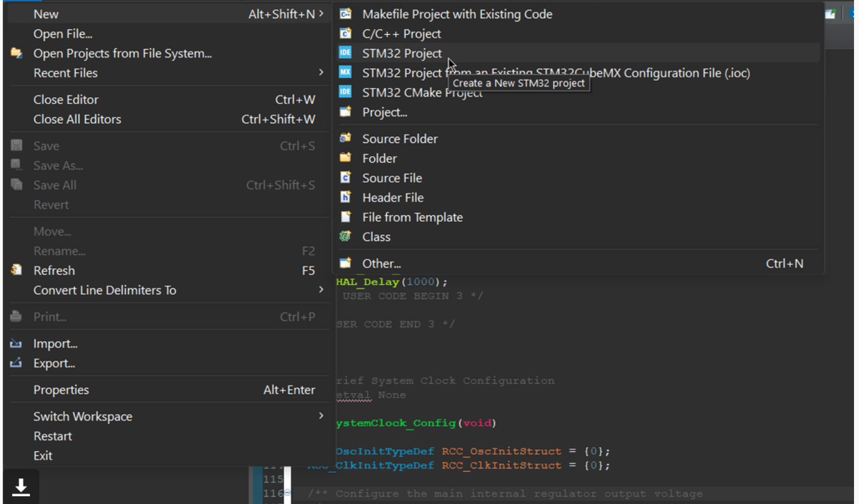Choose Class from the New submenu
Screen dimensions: 859x504
(578, 237)
